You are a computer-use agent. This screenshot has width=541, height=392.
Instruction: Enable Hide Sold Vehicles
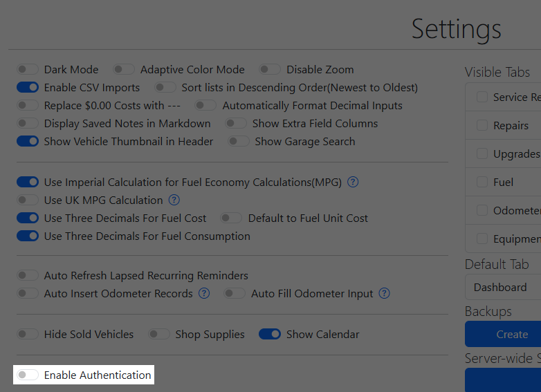pyautogui.click(x=28, y=335)
